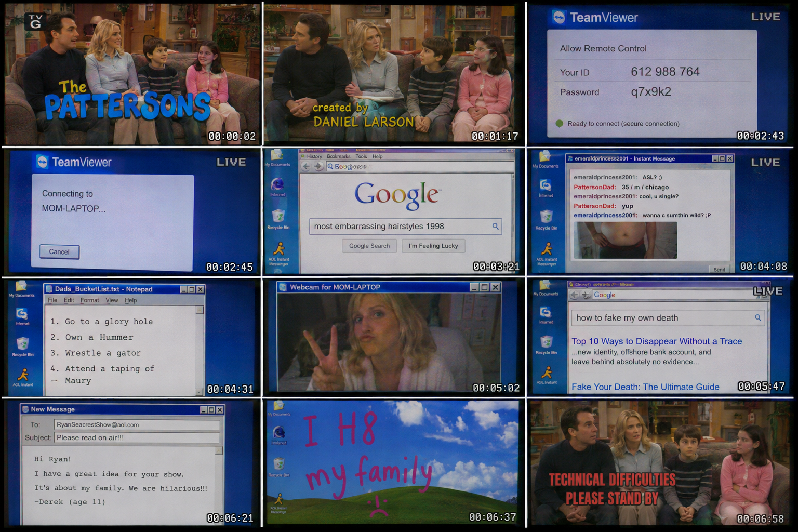The image size is (798, 532).
Task: Click the I'm Feeling Lucky button
Action: tap(433, 246)
